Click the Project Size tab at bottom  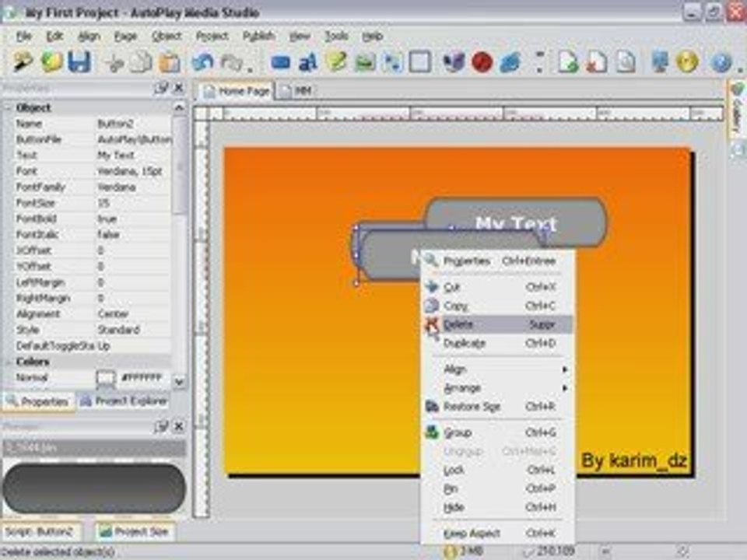click(x=135, y=531)
